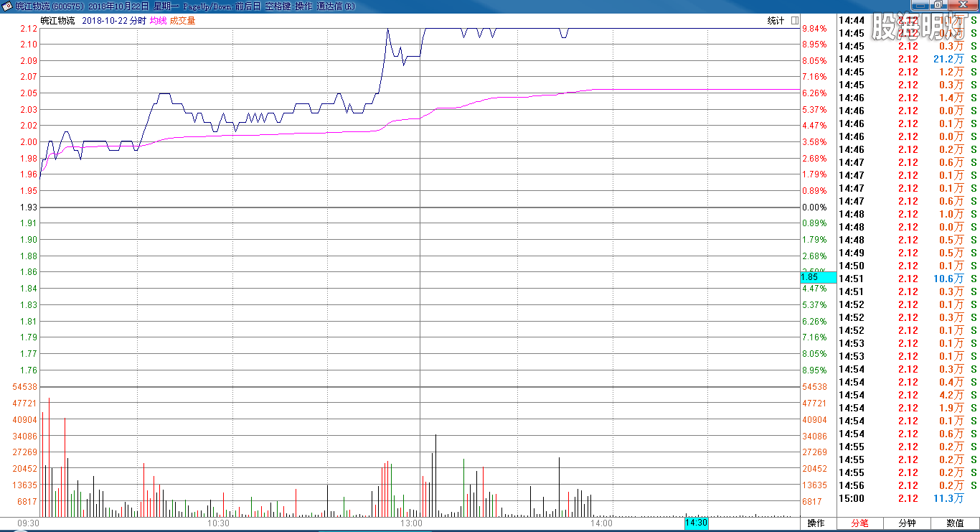The image size is (980, 532).
Task: Switch to the 分笔 tab
Action: point(859,523)
